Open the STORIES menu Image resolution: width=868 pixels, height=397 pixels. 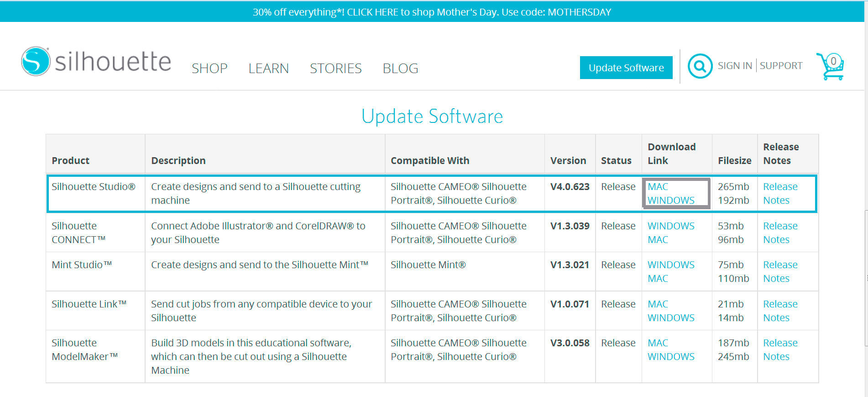[x=335, y=69]
